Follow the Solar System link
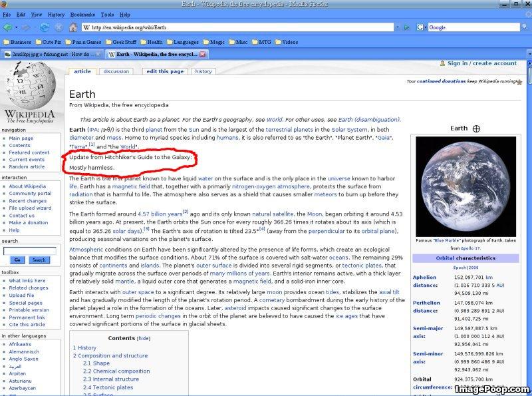This screenshot has width=532, height=396. click(349, 129)
